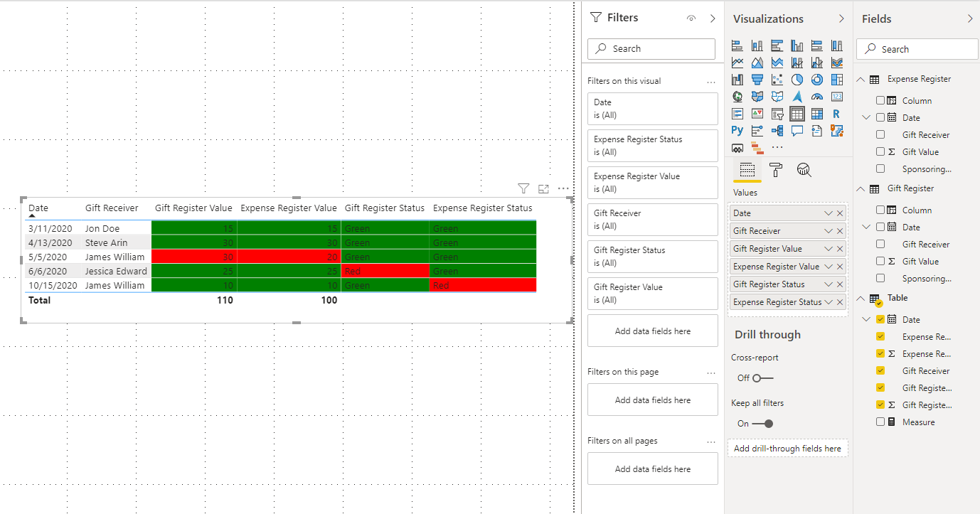Select the table visualization icon

click(x=797, y=114)
